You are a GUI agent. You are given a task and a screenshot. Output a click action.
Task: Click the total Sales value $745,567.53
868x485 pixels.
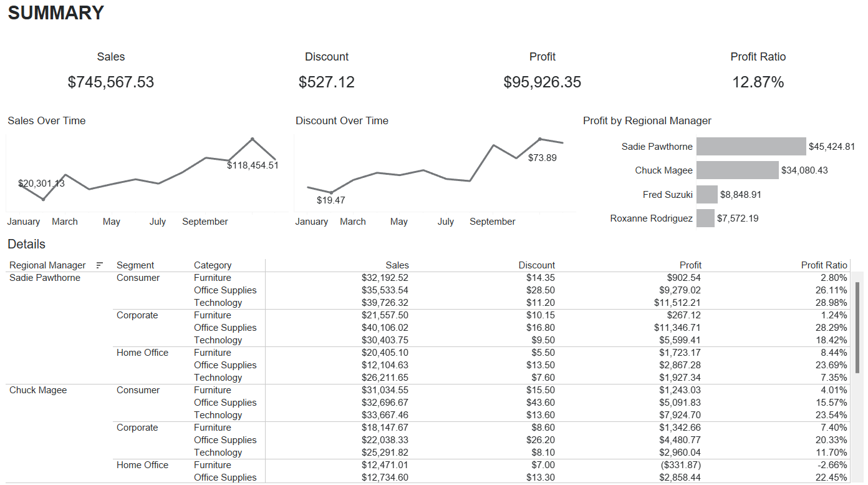[111, 82]
